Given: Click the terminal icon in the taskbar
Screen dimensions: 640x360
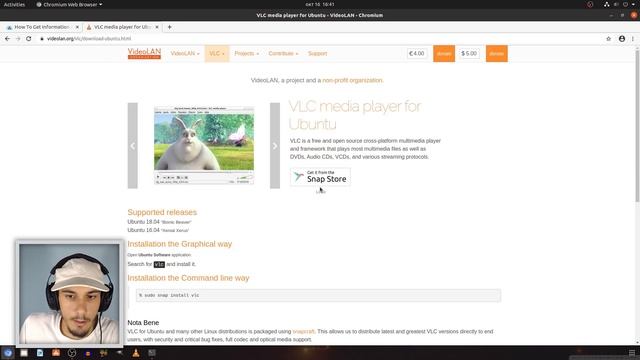Looking at the screenshot, I should 152,353.
